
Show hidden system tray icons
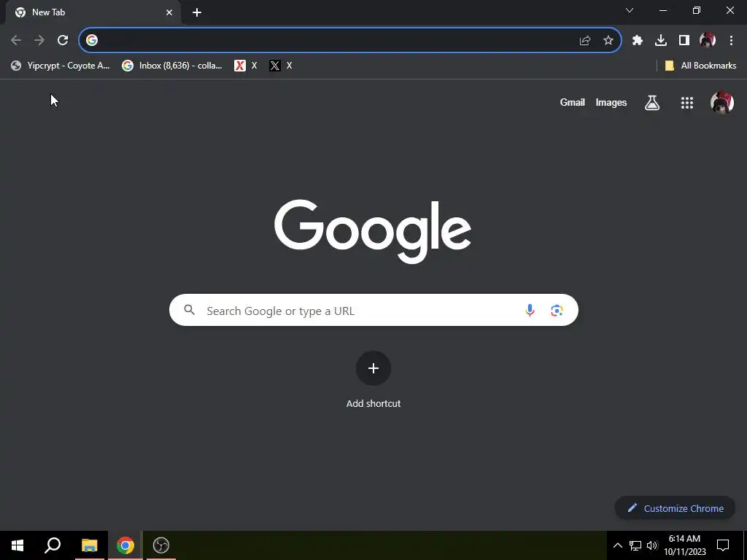617,545
